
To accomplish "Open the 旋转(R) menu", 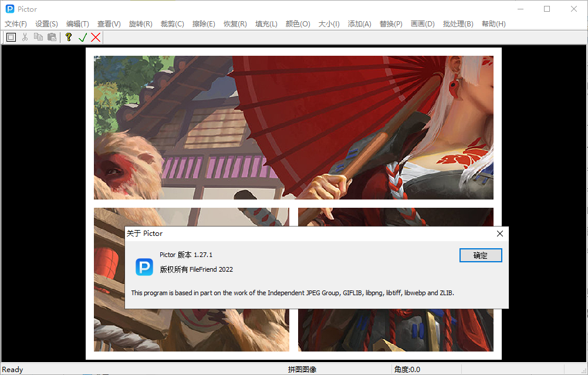I will tap(141, 24).
